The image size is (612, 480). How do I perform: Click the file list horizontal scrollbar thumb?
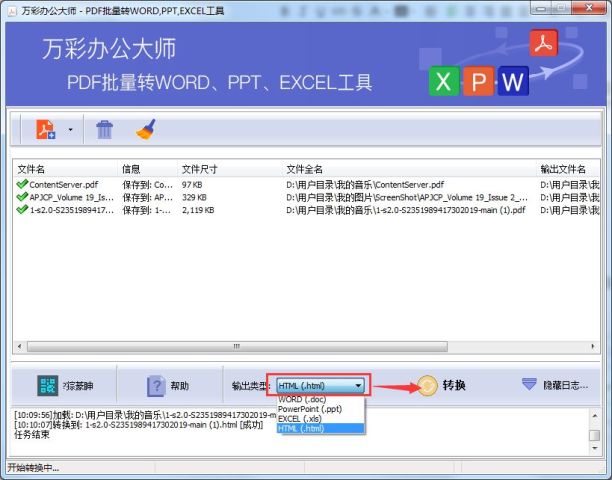coord(237,347)
